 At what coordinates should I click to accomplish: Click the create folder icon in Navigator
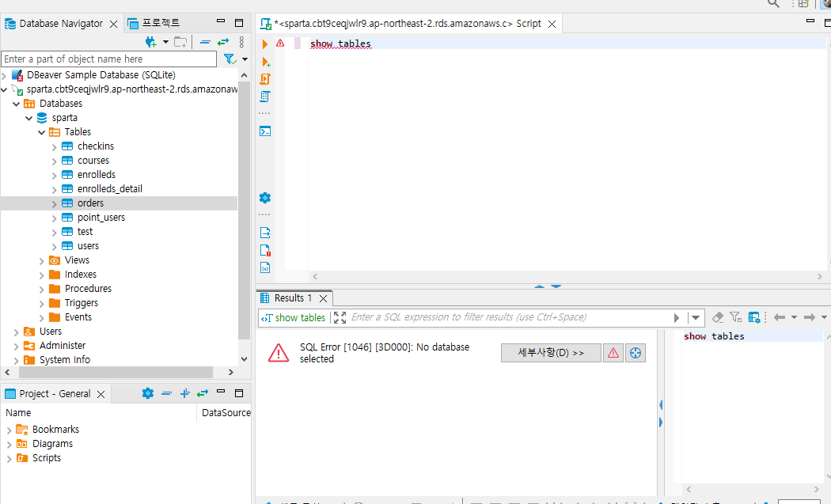click(180, 42)
